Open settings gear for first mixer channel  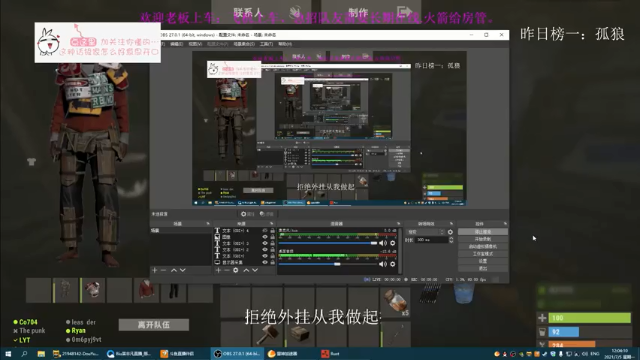click(393, 243)
